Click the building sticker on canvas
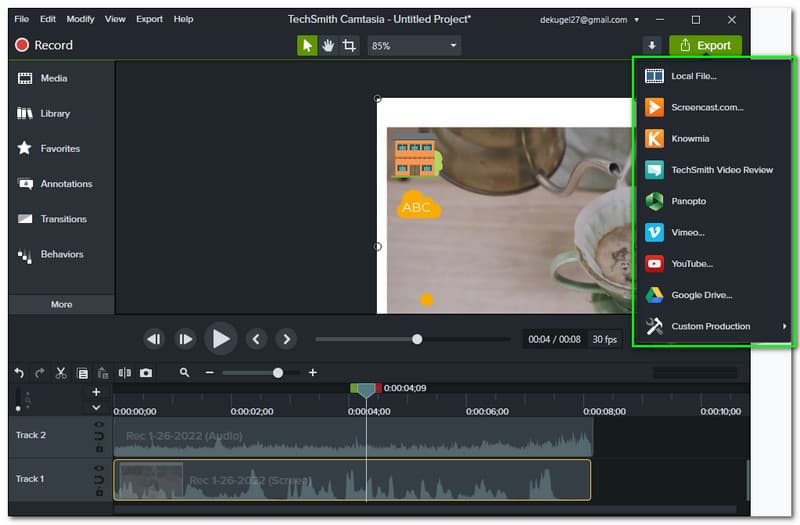This screenshot has height=525, width=800. coord(417,157)
